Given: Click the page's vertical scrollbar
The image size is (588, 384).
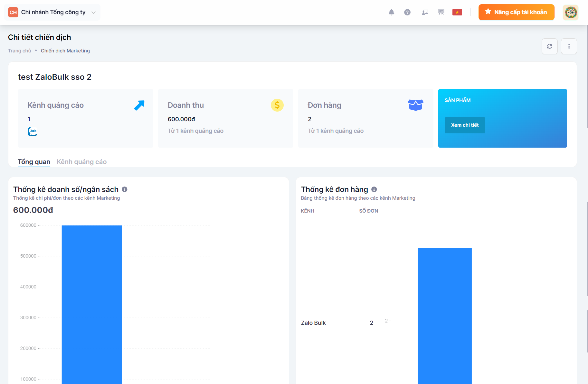Looking at the screenshot, I should click(x=587, y=77).
